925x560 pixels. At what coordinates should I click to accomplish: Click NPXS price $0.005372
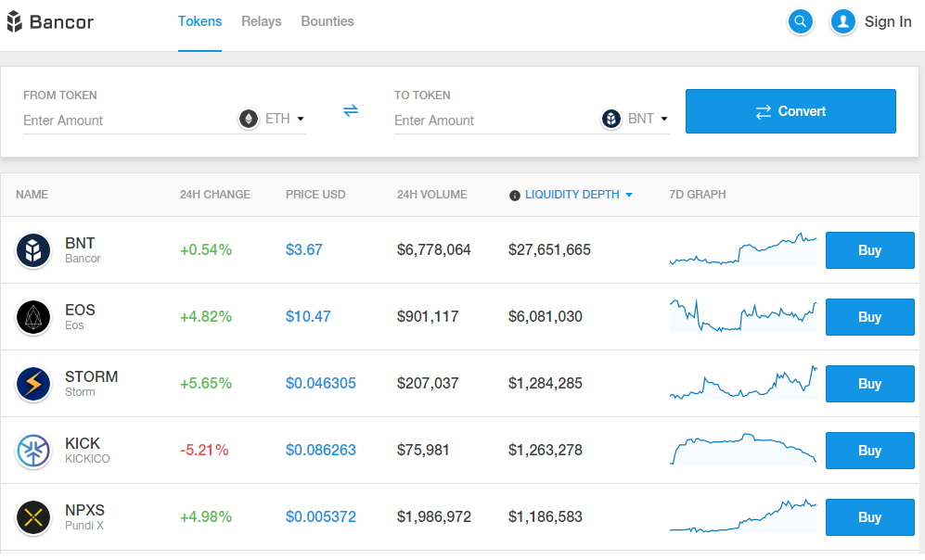tap(321, 516)
